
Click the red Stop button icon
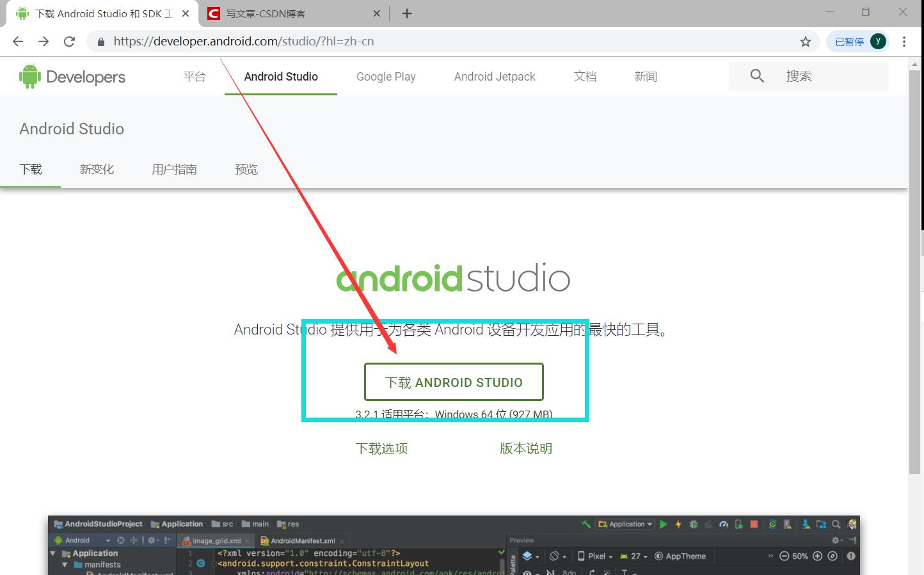coord(754,524)
